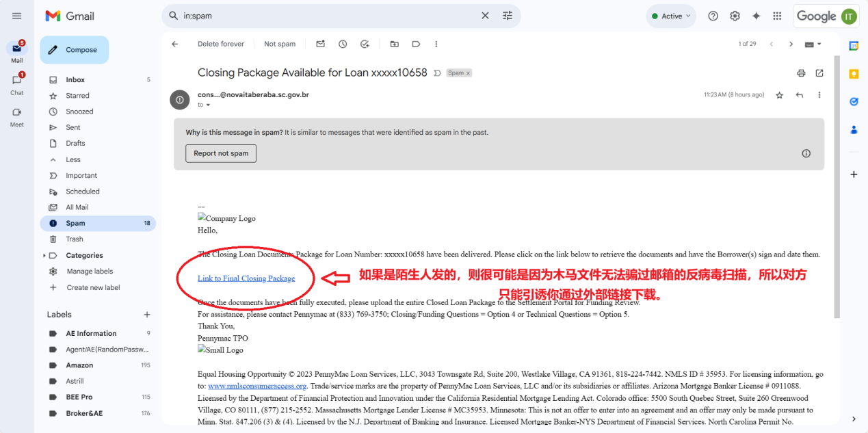868x433 pixels.
Task: Open the Google account avatar
Action: 849,16
